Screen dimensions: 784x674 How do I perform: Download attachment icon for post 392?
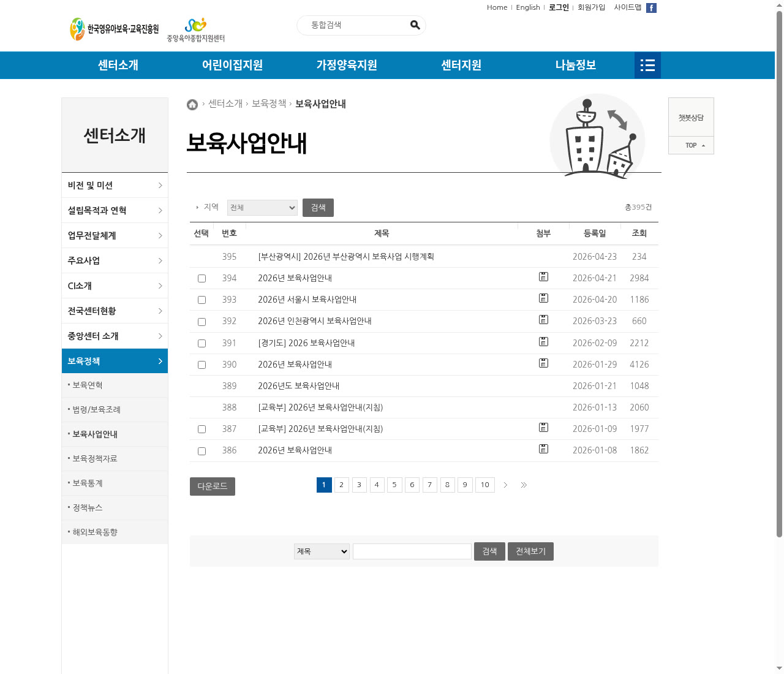543,320
